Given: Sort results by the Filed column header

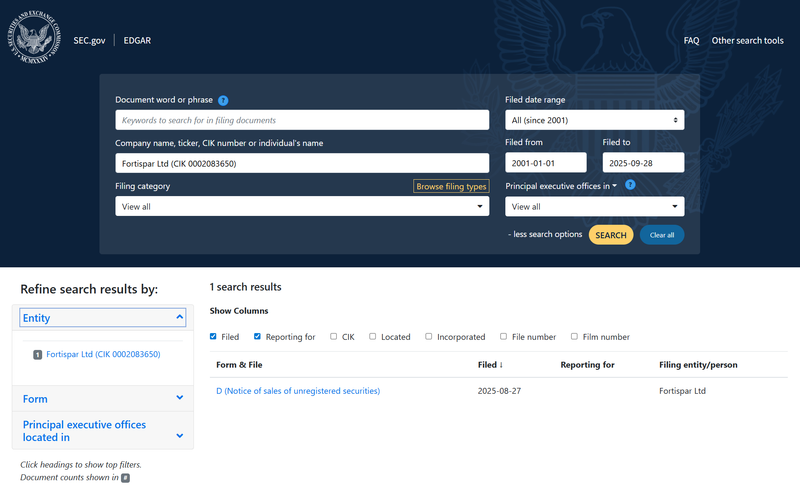Looking at the screenshot, I should point(490,365).
